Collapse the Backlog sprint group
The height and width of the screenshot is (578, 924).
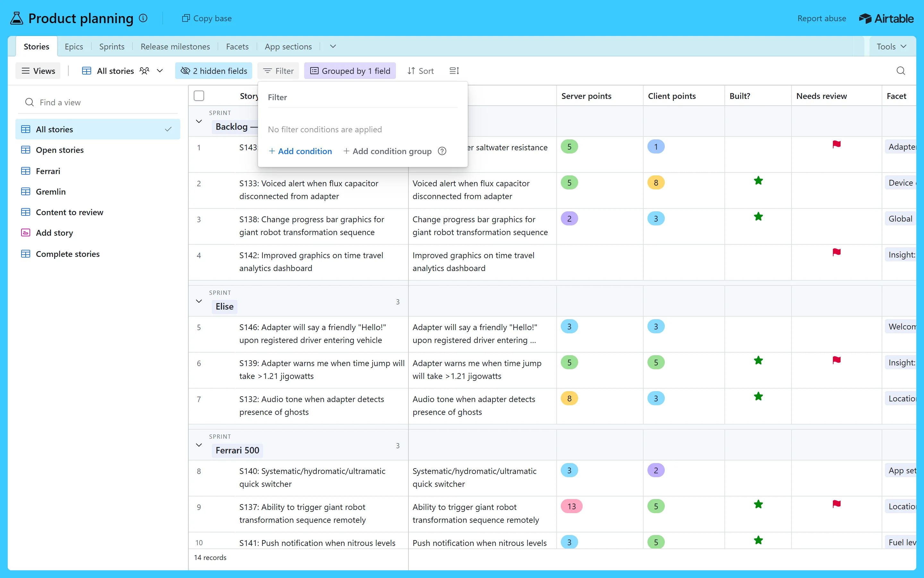199,122
